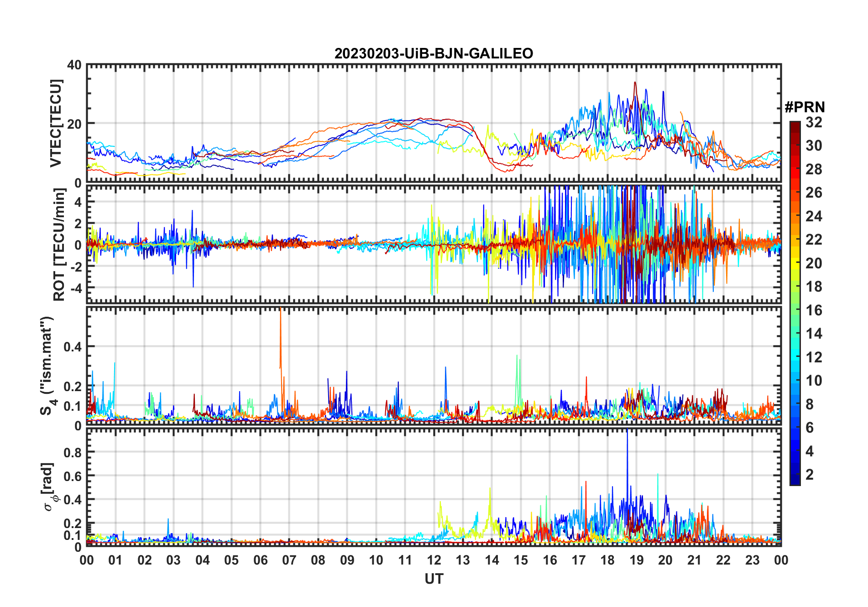The image size is (868, 607).
Task: Click the "4" colorbar tick label
Action: [810, 451]
